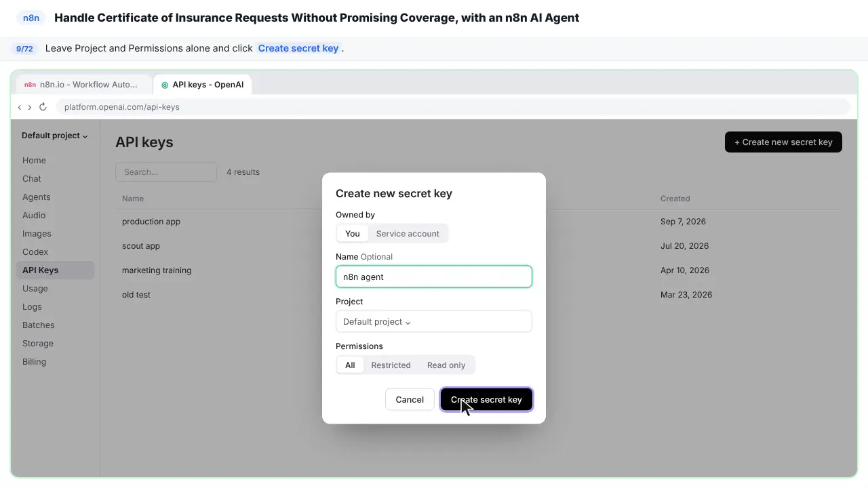Reload the page with the refresh icon

tap(43, 107)
